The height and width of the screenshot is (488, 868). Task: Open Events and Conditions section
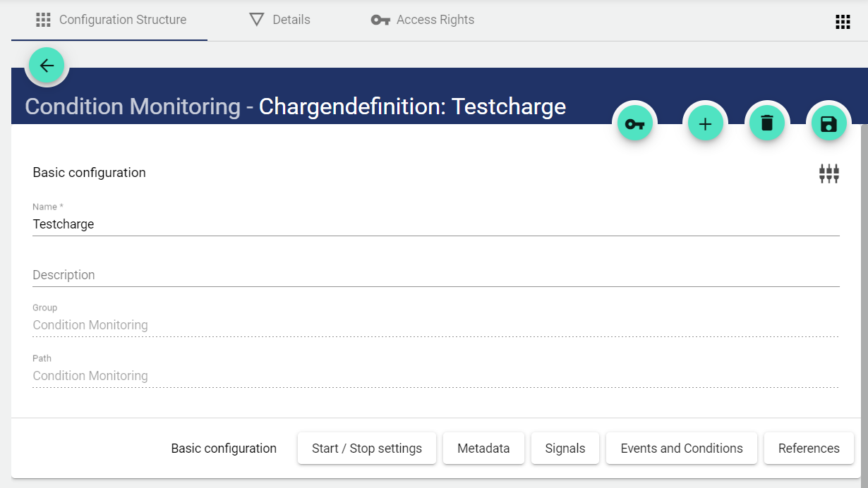tap(681, 449)
